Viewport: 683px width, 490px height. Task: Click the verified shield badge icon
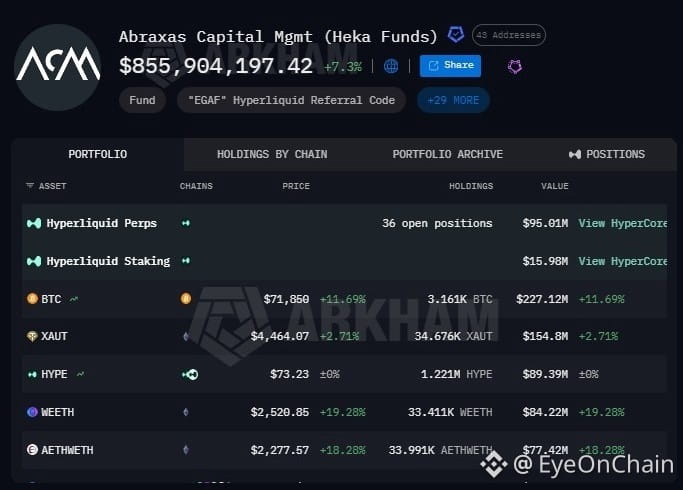[x=456, y=35]
